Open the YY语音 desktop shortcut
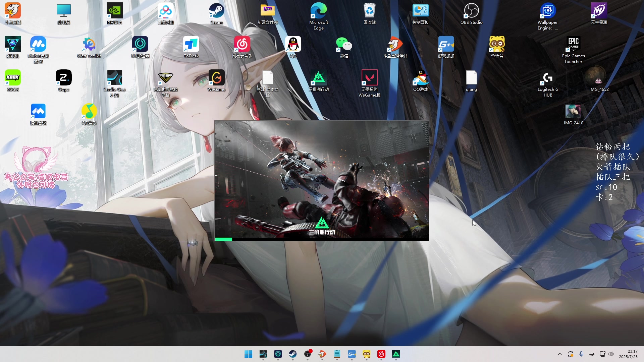Image resolution: width=644 pixels, height=362 pixels. 497,47
